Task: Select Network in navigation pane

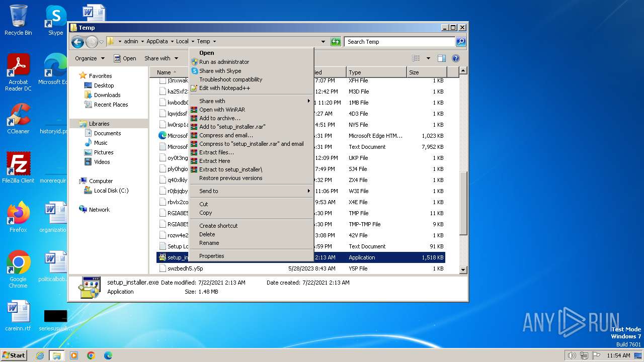Action: point(99,210)
